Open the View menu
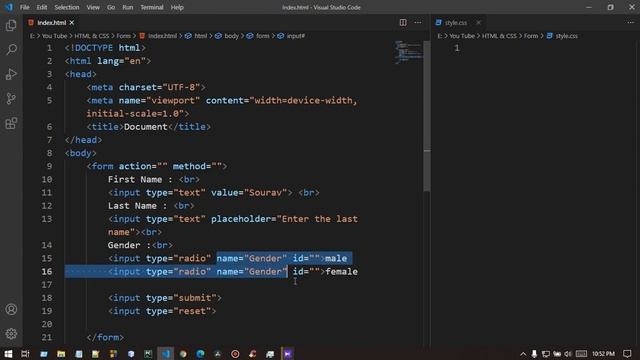Viewport: 640px width, 360px height. point(93,7)
